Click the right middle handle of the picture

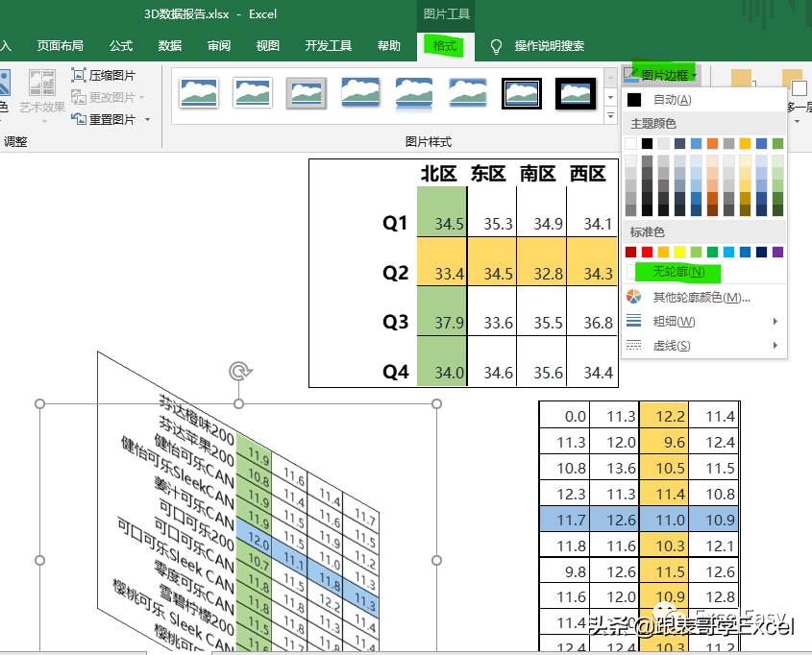(x=436, y=560)
